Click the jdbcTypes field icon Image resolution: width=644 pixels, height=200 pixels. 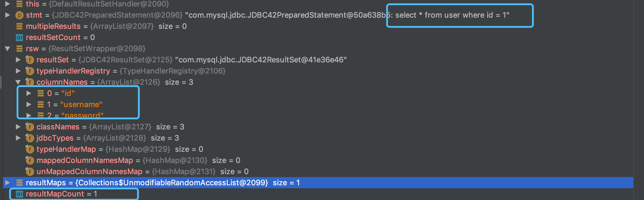click(30, 138)
